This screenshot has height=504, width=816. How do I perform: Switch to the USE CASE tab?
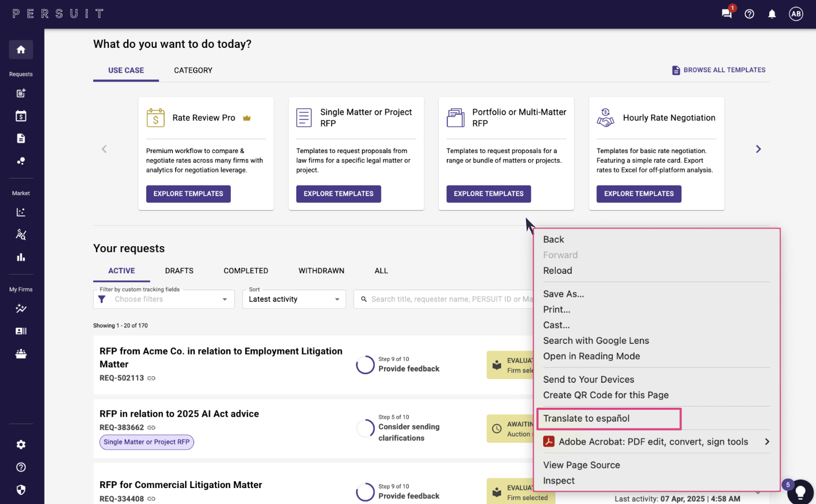point(126,70)
